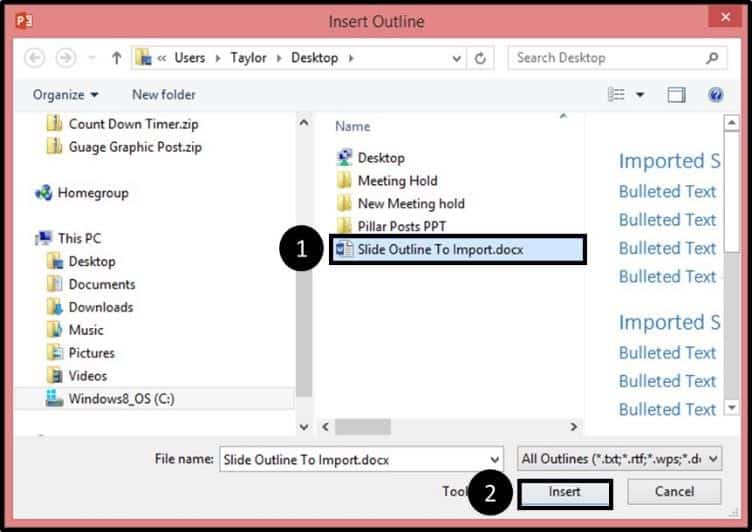
Task: Open recent locations dropdown arrow
Action: coord(92,58)
